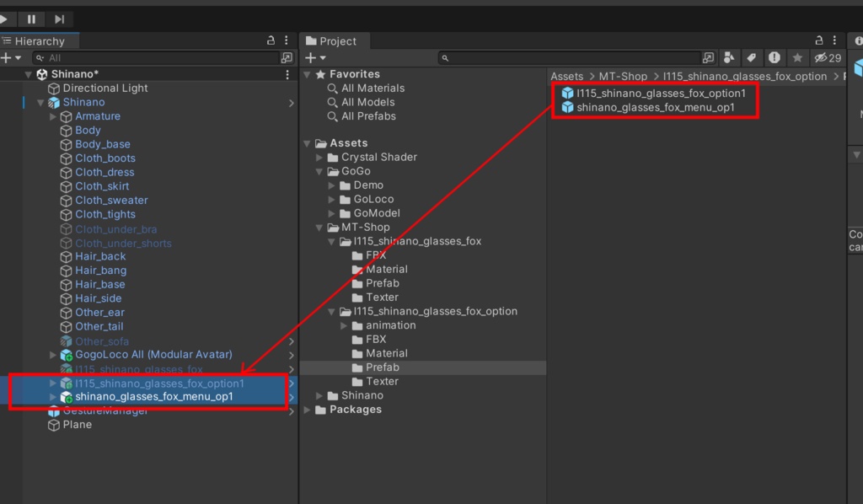Expand the GogoLoco All (Modular Avatar) object
This screenshot has height=504, width=863.
[x=53, y=355]
